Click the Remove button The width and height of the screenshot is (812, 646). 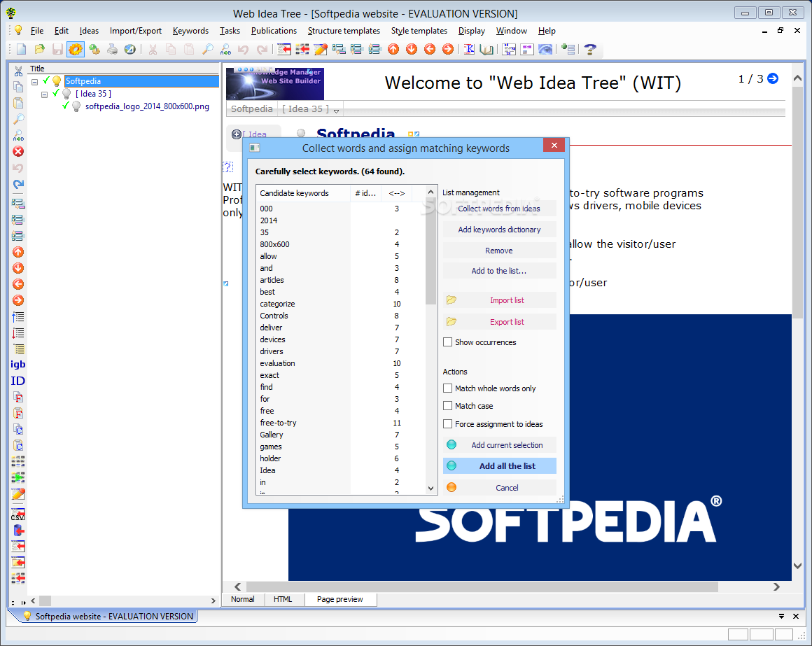(x=499, y=251)
